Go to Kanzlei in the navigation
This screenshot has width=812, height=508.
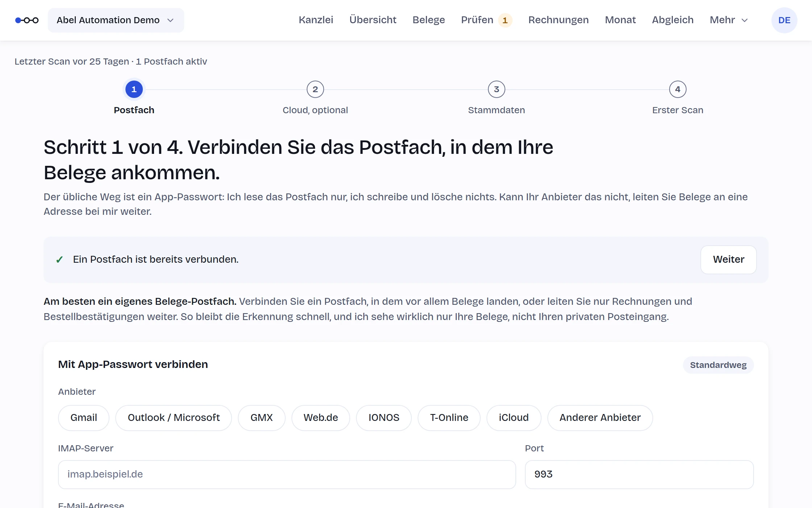click(x=316, y=20)
